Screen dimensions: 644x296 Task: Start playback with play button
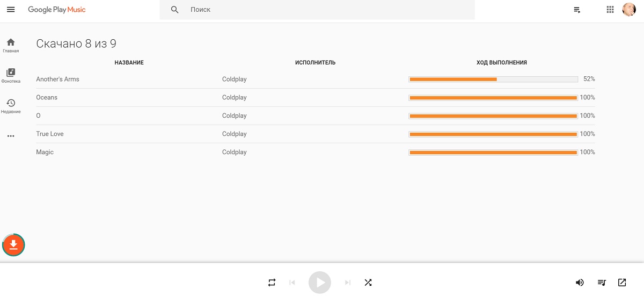click(x=320, y=283)
